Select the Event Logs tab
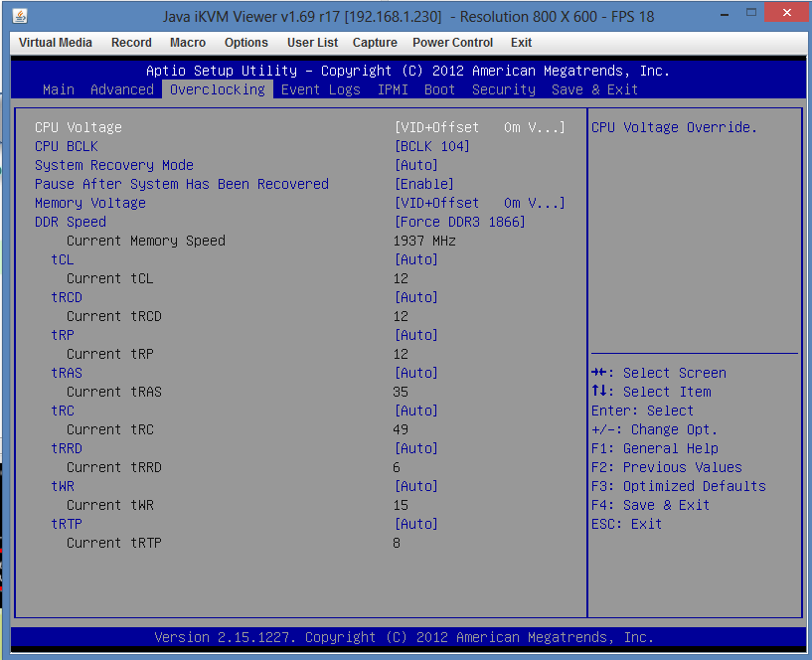Image resolution: width=812 pixels, height=660 pixels. click(x=321, y=89)
